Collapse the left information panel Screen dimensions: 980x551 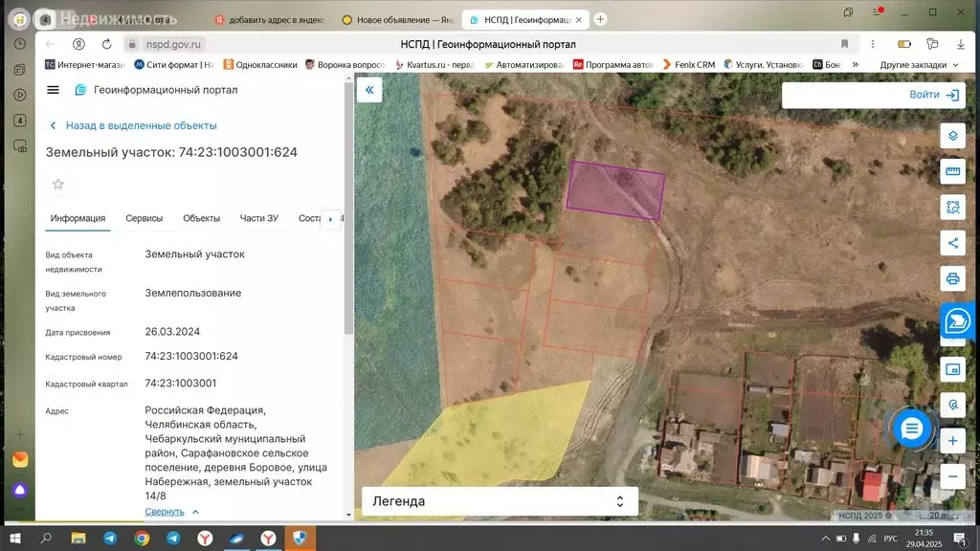[x=369, y=90]
